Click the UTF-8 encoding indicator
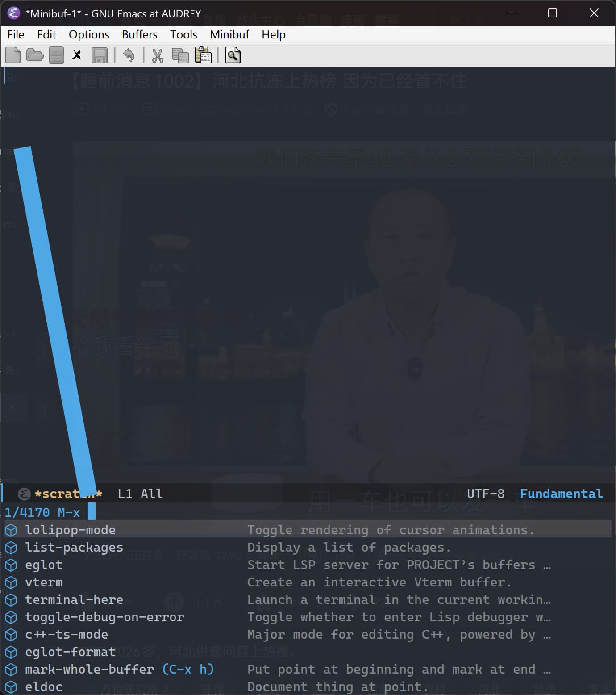Viewport: 616px width, 695px height. 486,494
